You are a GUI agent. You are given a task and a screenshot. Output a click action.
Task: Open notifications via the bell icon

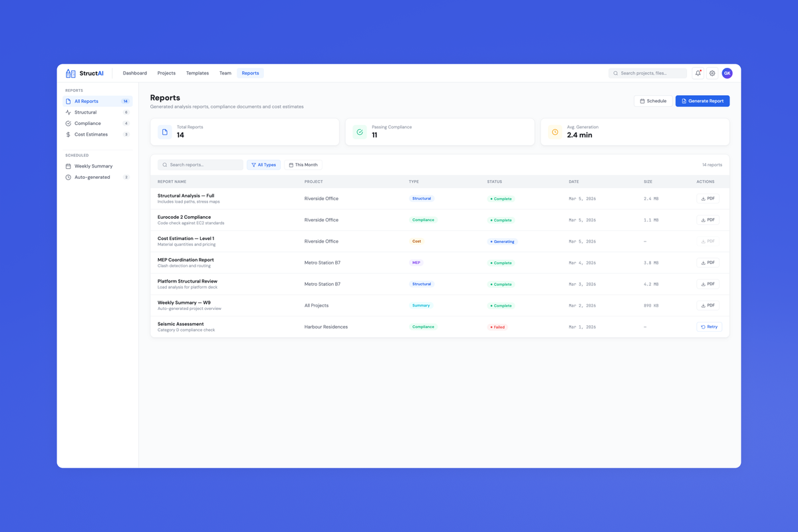pyautogui.click(x=698, y=73)
